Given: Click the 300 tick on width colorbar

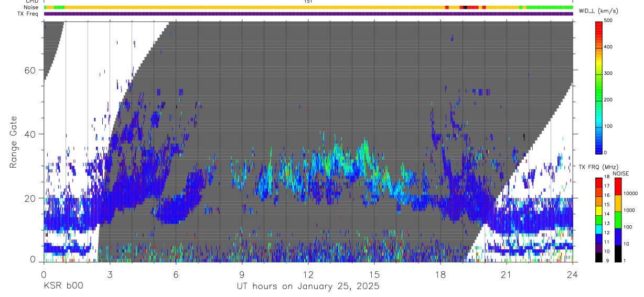Looking at the screenshot, I should 608,73.
